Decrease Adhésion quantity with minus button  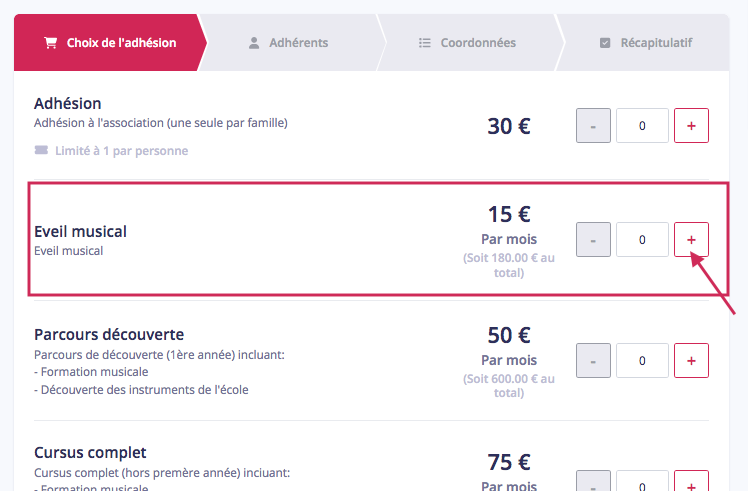coord(593,125)
